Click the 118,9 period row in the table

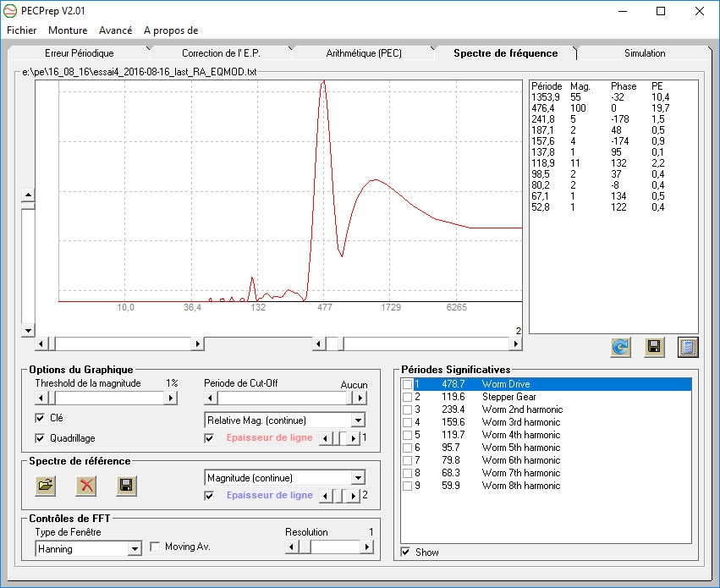(x=601, y=163)
